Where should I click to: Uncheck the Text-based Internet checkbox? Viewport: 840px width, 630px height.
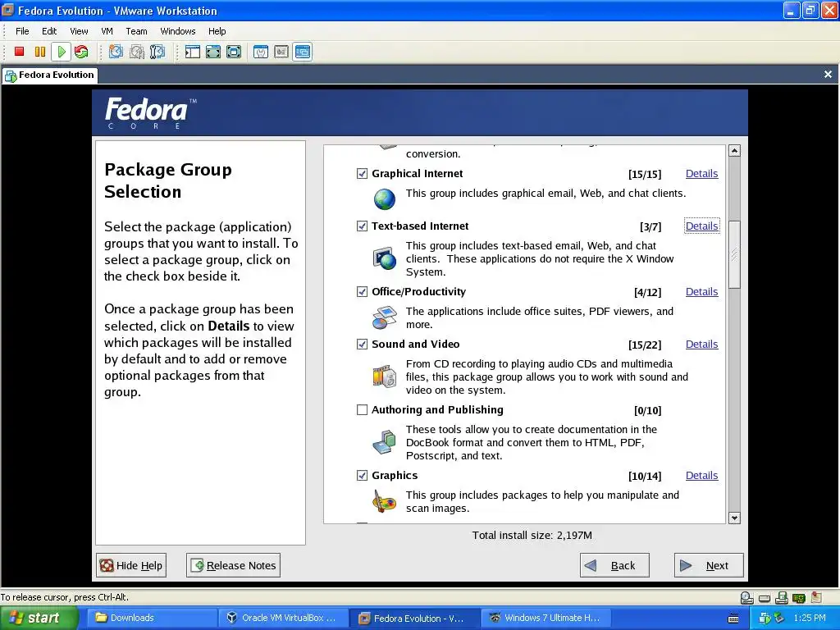pos(362,226)
